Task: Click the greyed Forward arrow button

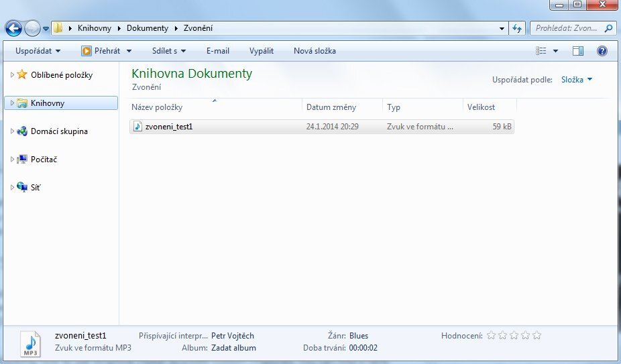Action: pyautogui.click(x=32, y=29)
